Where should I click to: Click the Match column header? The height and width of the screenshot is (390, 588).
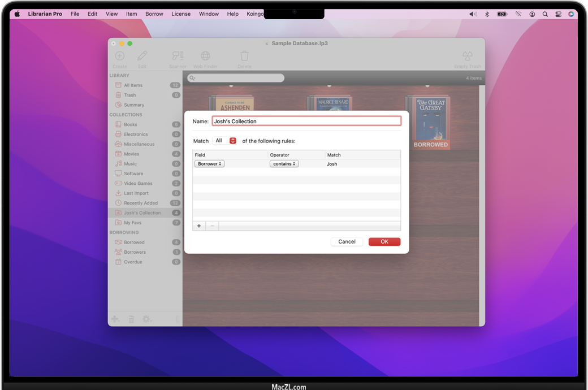pyautogui.click(x=362, y=155)
